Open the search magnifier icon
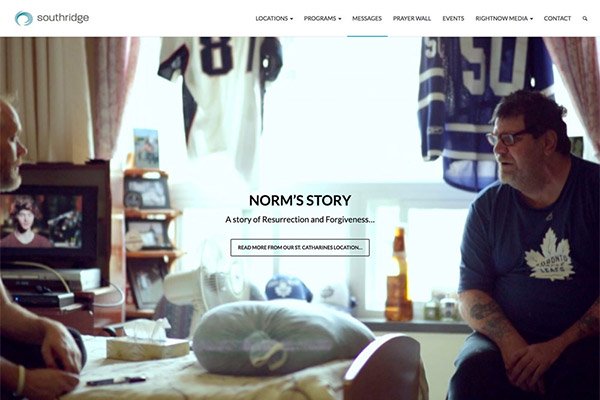600x400 pixels. (x=585, y=18)
